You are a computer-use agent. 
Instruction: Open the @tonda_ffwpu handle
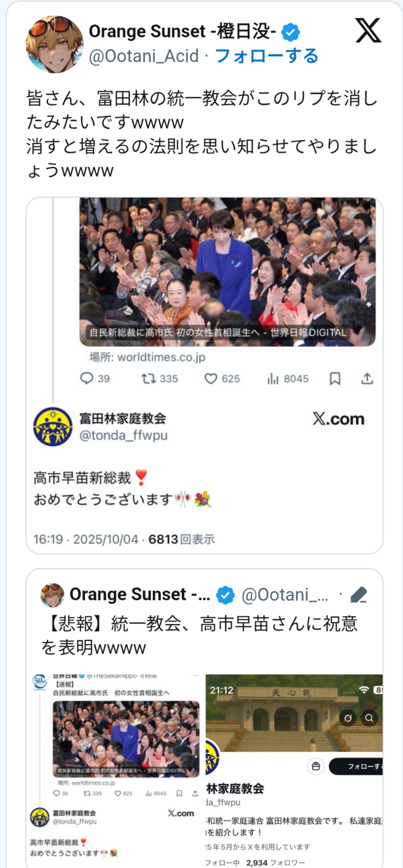[123, 435]
